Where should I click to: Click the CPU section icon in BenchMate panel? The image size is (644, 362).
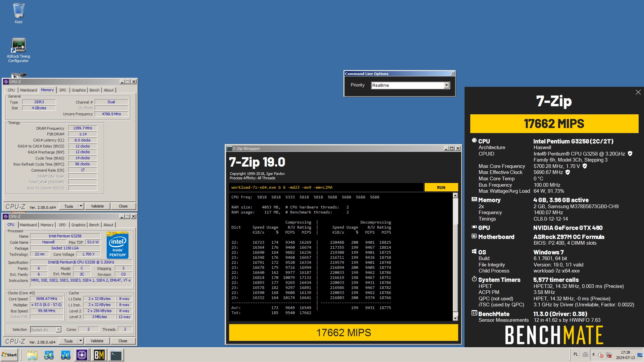click(x=474, y=141)
